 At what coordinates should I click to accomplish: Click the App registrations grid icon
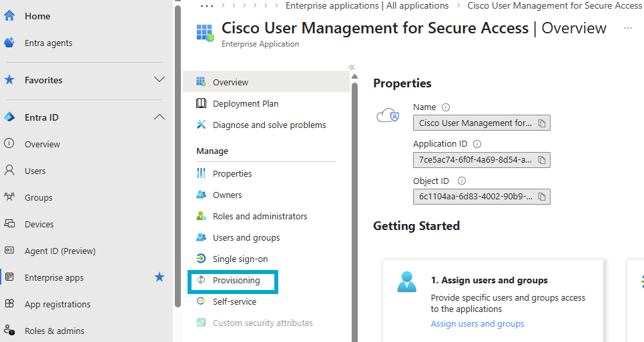pos(9,303)
